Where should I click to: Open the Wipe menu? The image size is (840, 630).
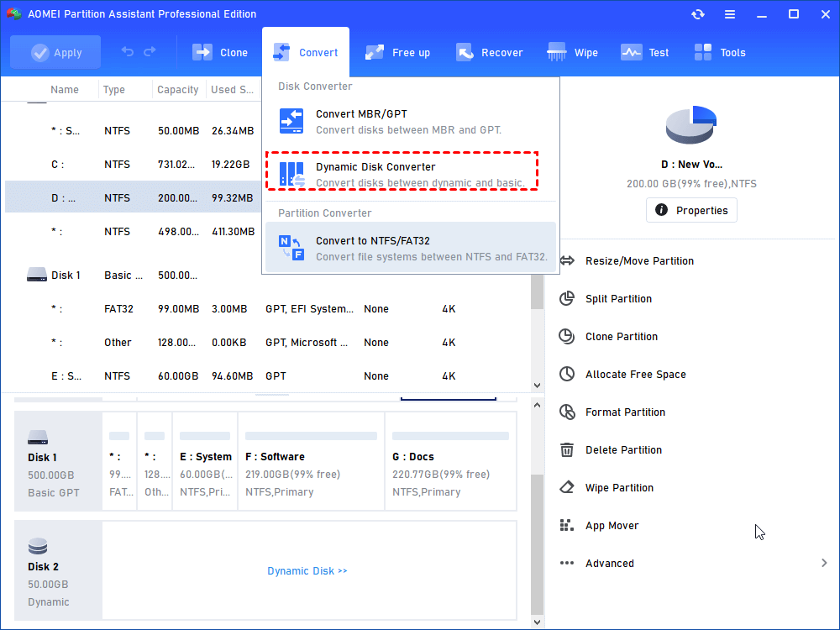point(572,52)
